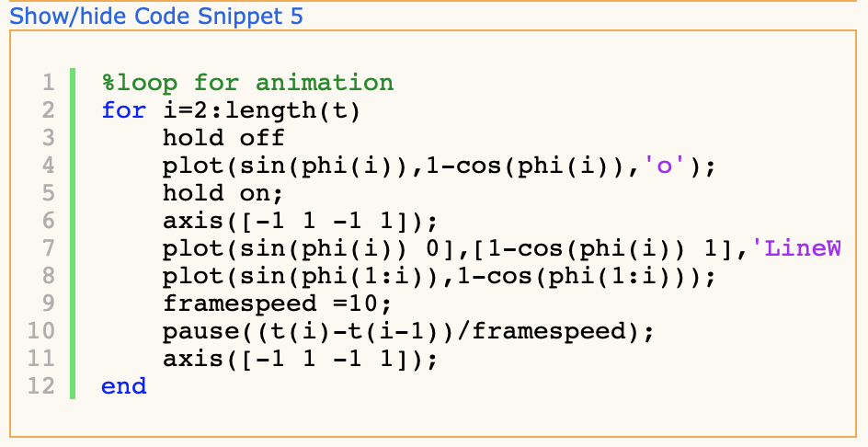
Task: Click line number 10 in the gutter
Action: 41,331
